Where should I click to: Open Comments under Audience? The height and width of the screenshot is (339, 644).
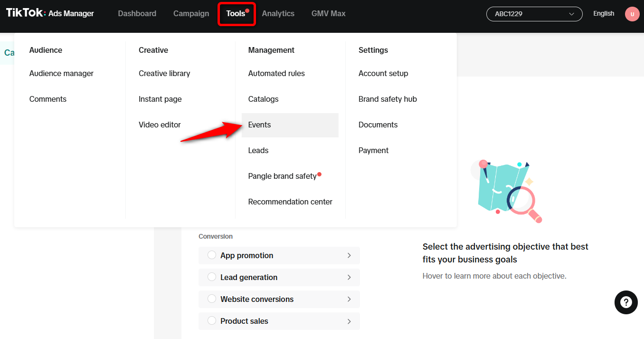coord(48,99)
